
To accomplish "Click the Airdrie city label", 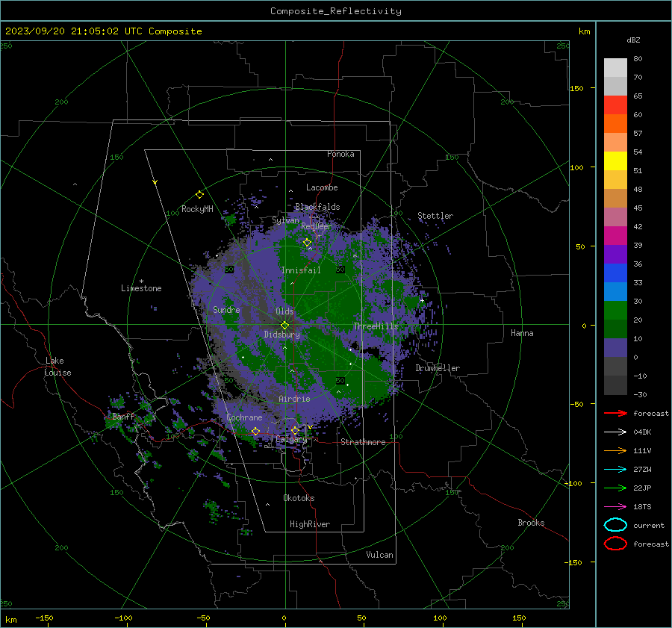I will (x=294, y=399).
